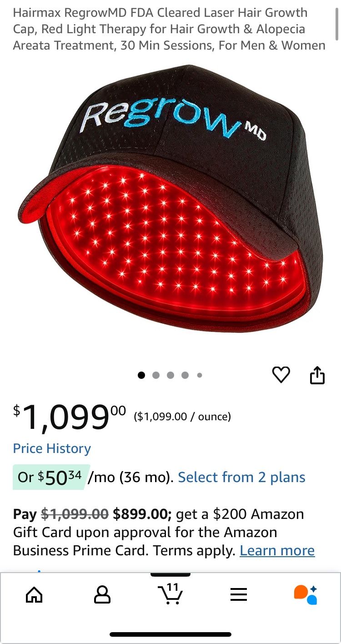
Task: Open Select from 2 plans link
Action: click(241, 477)
